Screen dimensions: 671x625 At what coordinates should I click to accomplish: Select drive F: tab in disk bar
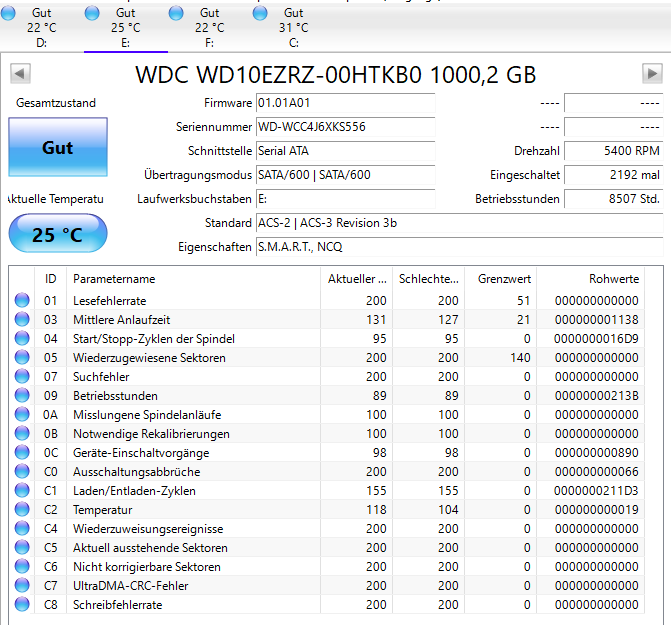pos(209,28)
